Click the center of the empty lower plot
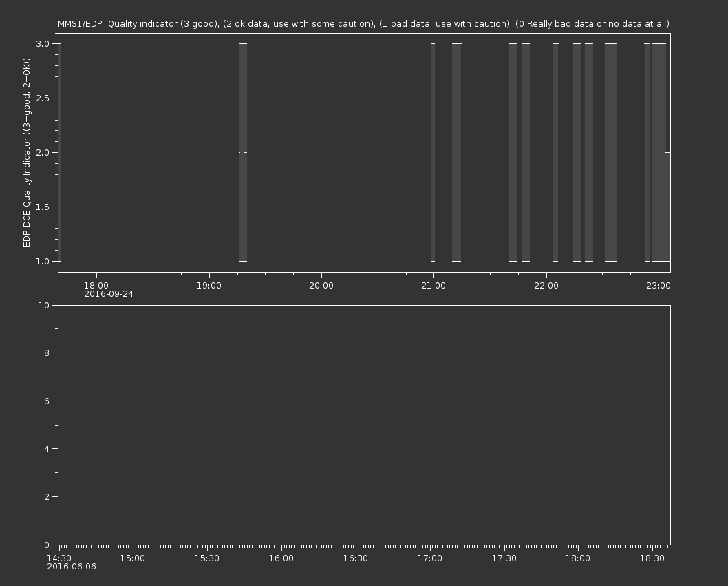This screenshot has width=728, height=586. [x=364, y=425]
